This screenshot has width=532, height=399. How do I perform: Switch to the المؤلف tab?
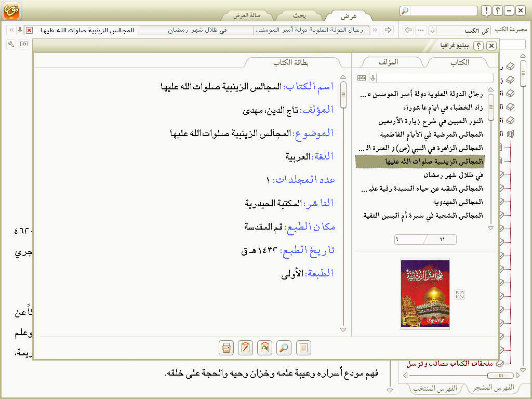[389, 62]
